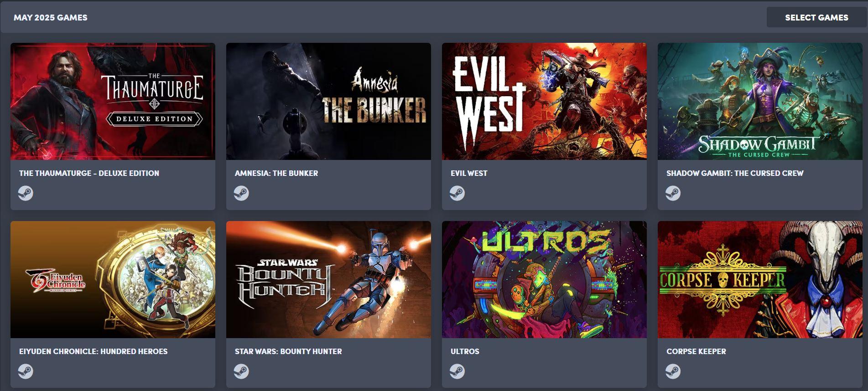Open the Amnesia The Bunker cover art
This screenshot has width=868, height=391.
coord(328,101)
